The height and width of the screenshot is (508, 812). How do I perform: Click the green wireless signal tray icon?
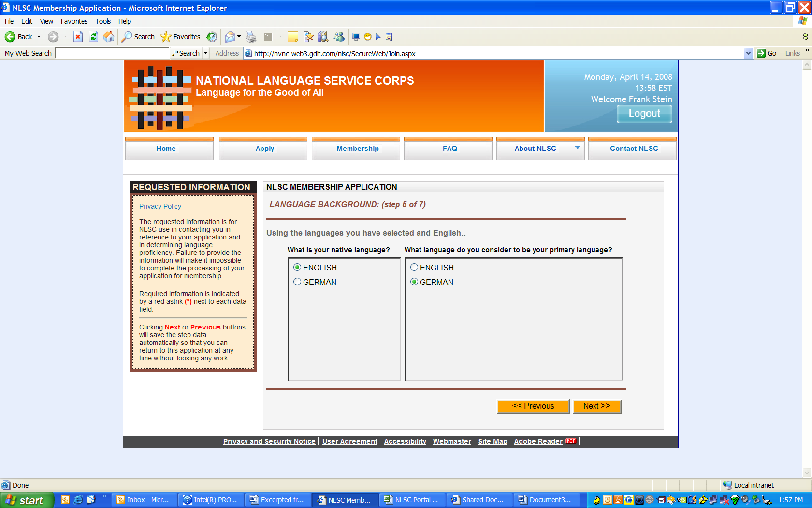[x=735, y=500]
